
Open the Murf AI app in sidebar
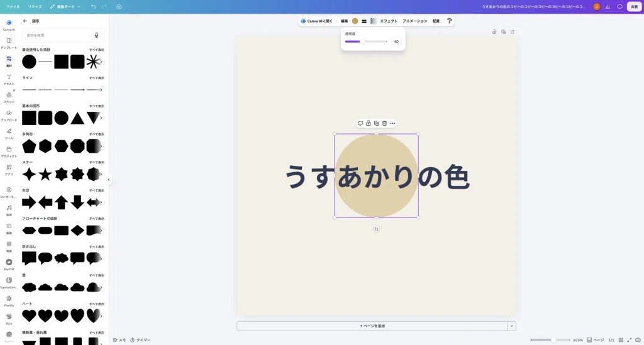pos(9,264)
